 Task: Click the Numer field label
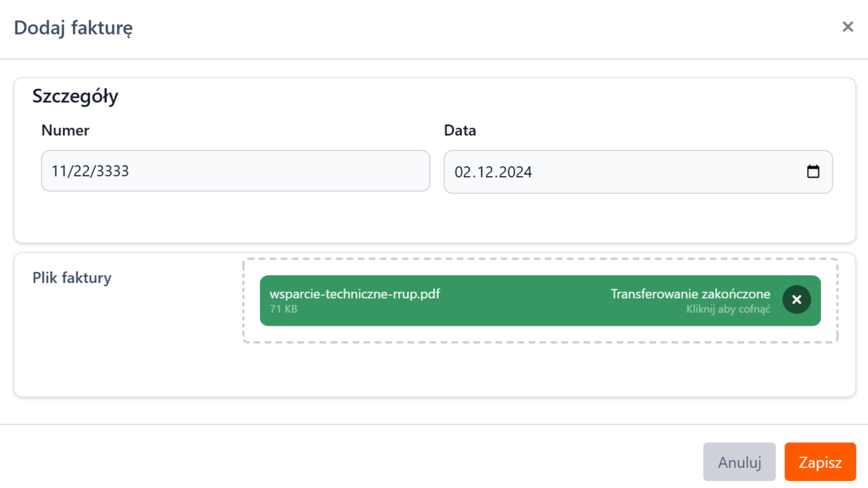[x=65, y=130]
